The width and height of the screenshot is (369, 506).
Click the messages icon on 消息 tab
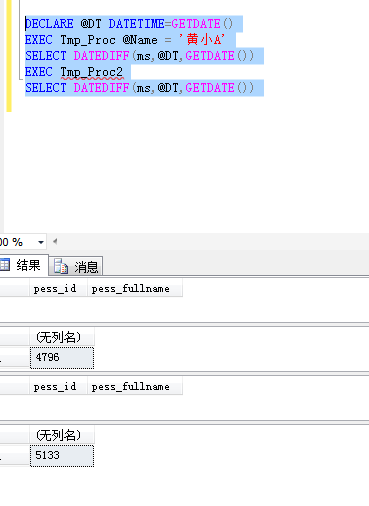pos(61,267)
